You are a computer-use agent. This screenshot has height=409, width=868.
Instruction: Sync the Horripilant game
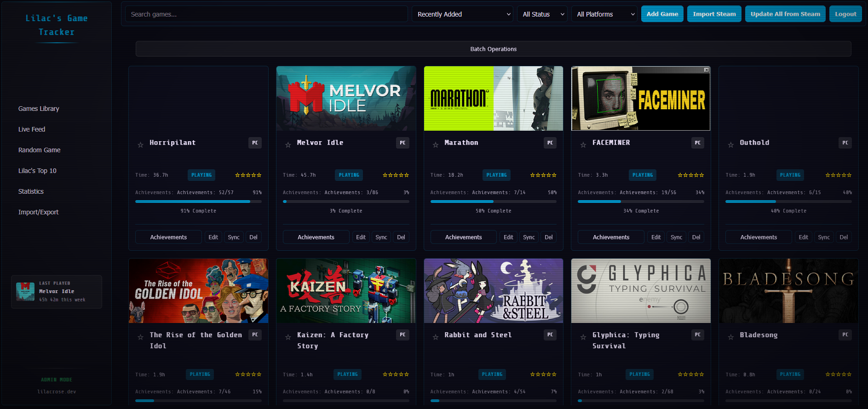(x=234, y=237)
